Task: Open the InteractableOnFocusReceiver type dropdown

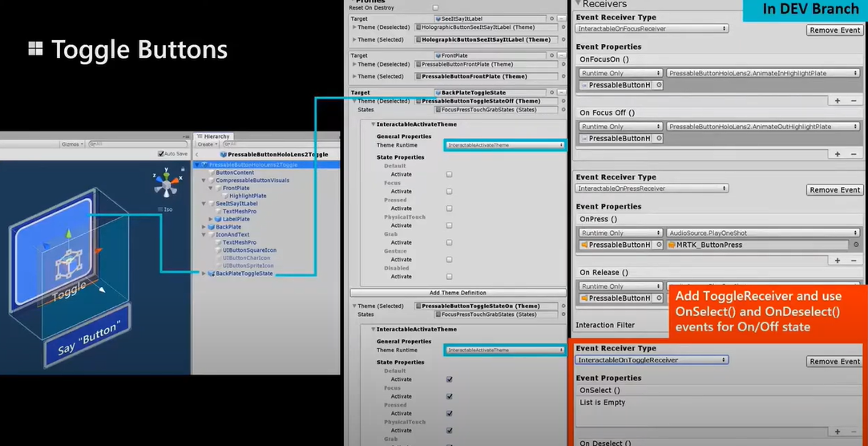Action: [652, 28]
